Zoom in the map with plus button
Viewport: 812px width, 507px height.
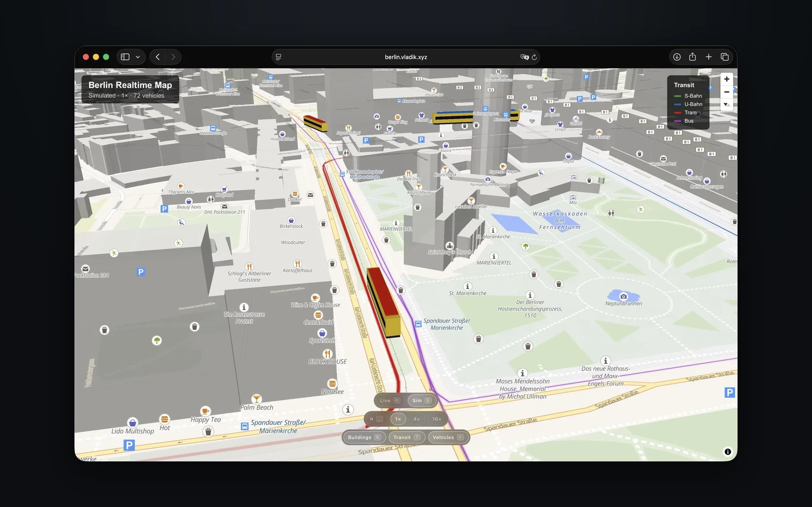726,79
